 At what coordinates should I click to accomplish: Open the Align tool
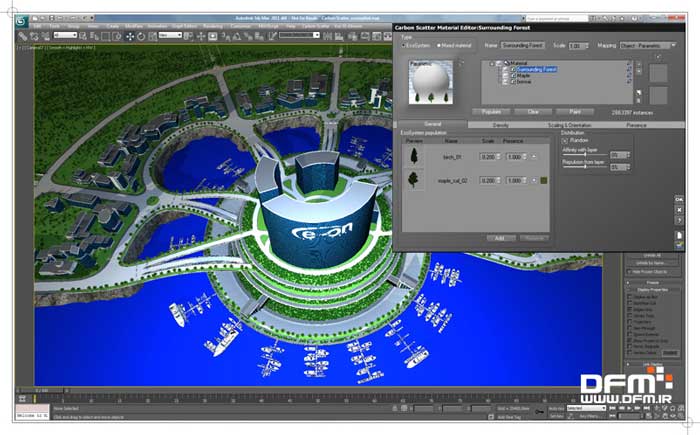click(x=339, y=36)
